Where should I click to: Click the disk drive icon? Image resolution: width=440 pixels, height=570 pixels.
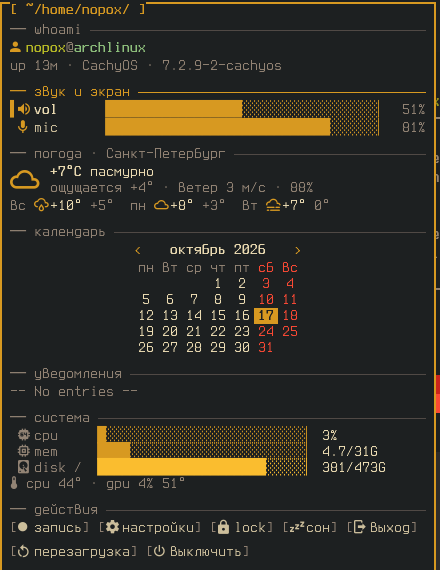[24, 467]
